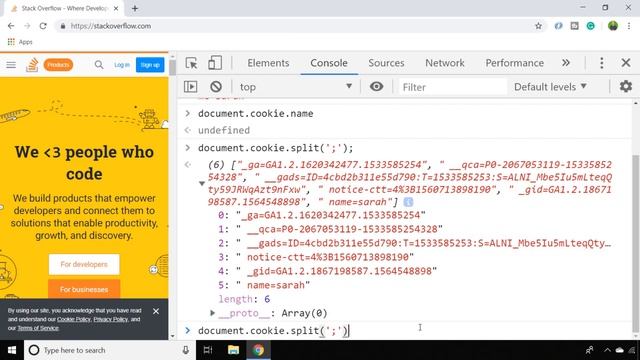Viewport: 640px width, 360px height.
Task: Open the Sources tab
Action: click(x=386, y=63)
